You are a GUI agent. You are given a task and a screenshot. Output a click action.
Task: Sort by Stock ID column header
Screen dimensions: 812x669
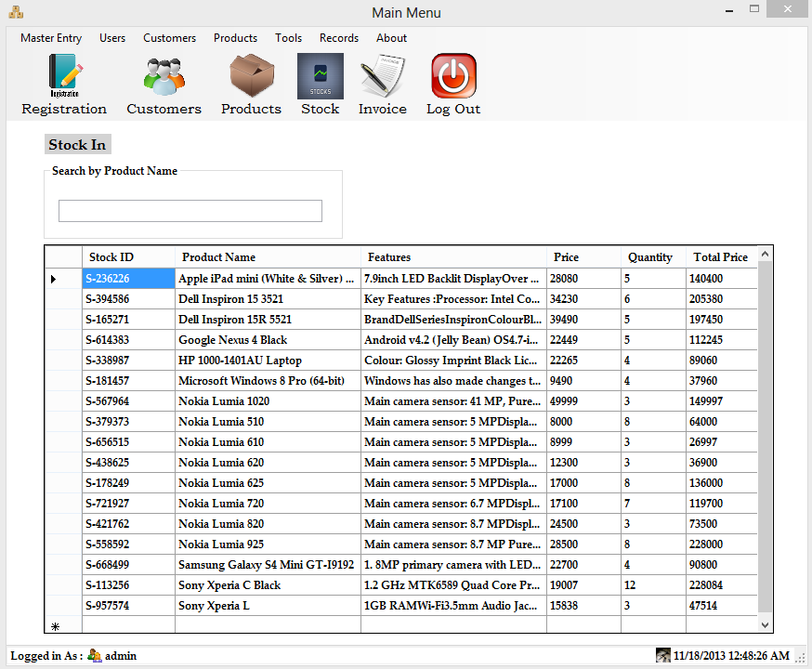[x=128, y=256]
